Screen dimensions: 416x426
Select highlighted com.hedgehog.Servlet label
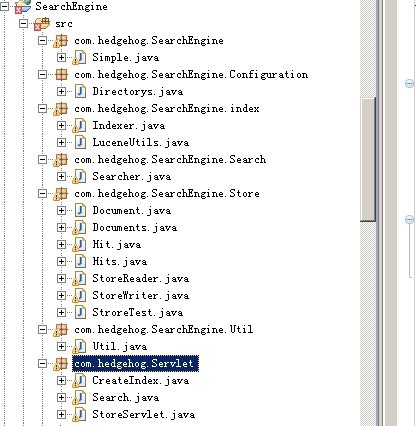pos(135,363)
